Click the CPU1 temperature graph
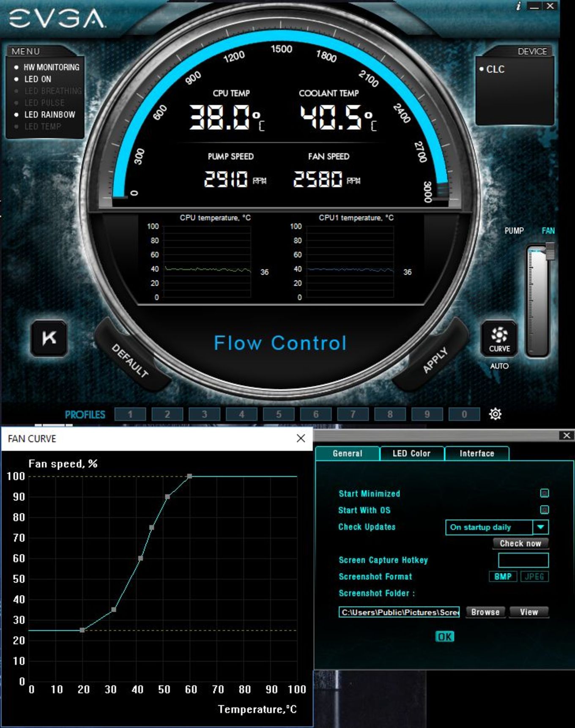The height and width of the screenshot is (728, 575). point(350,262)
